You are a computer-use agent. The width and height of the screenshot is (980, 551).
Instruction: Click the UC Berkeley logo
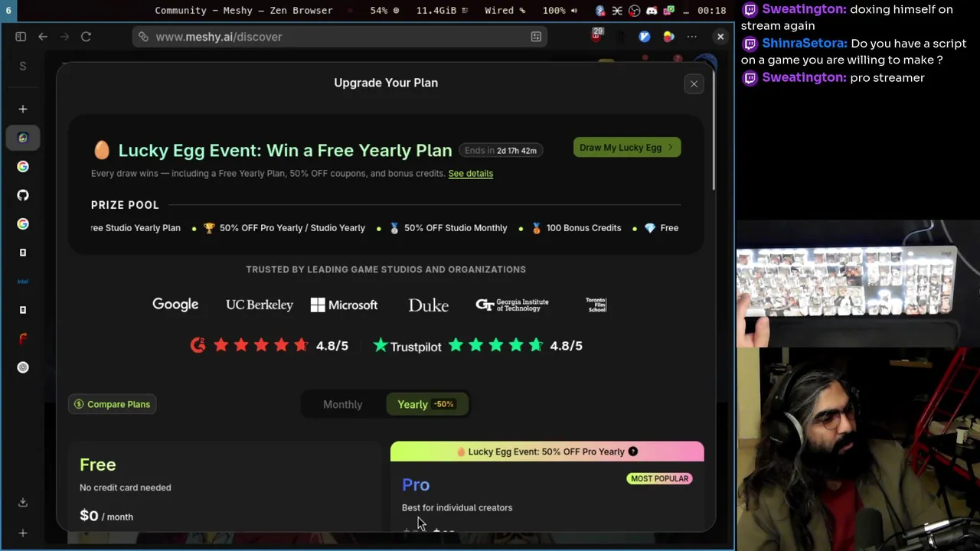(260, 305)
